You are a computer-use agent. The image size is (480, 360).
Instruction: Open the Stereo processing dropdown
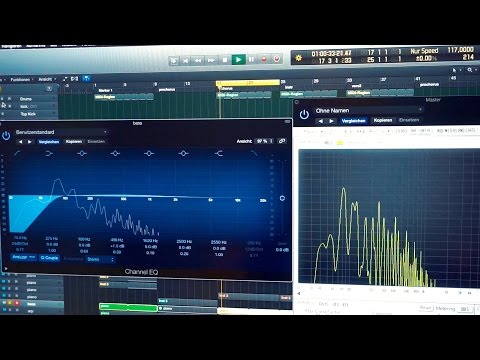coord(100,259)
